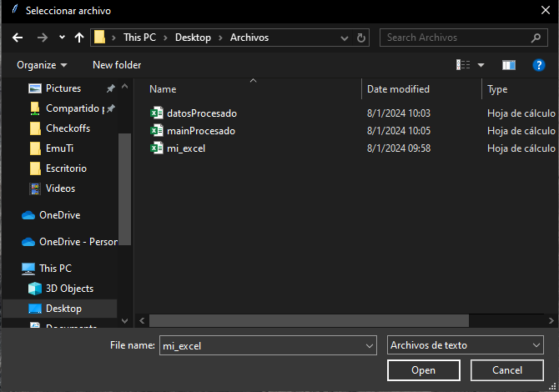Click the OneDrive cloud icon
This screenshot has width=559, height=392.
[x=28, y=215]
